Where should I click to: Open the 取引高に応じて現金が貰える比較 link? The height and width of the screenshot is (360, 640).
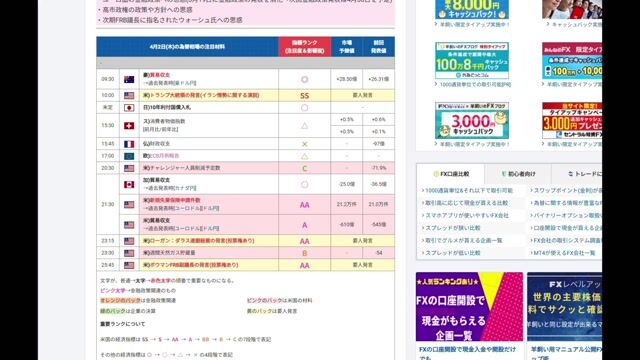tap(466, 203)
